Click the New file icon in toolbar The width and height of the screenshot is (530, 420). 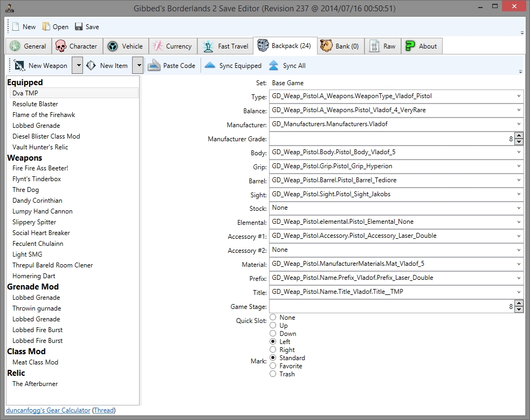16,27
